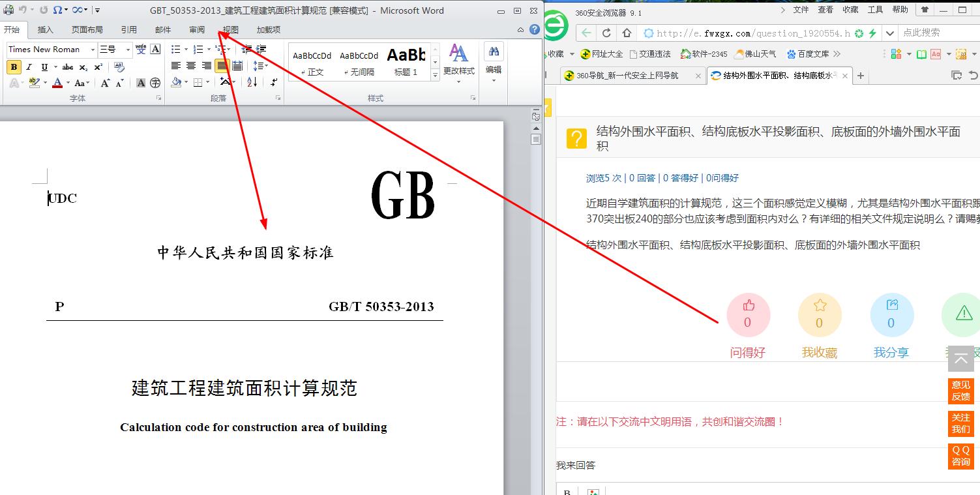
Task: Open the change case Aa dropdown
Action: coord(82,83)
